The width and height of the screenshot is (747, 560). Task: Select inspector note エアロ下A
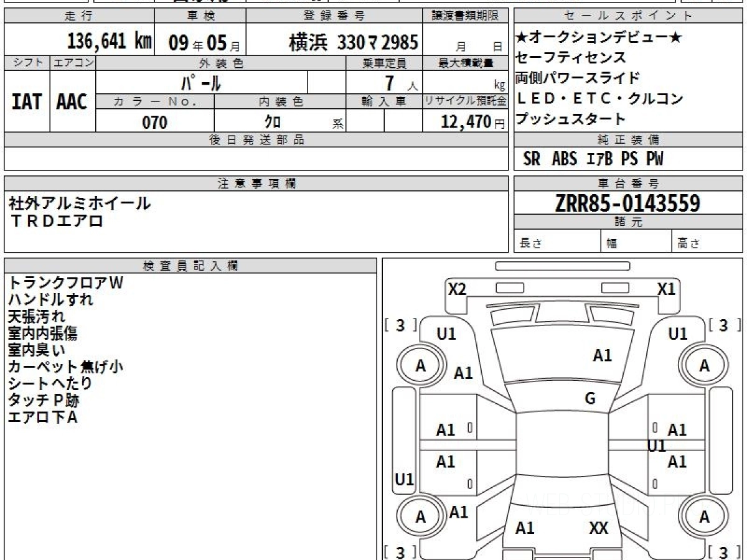(42, 417)
